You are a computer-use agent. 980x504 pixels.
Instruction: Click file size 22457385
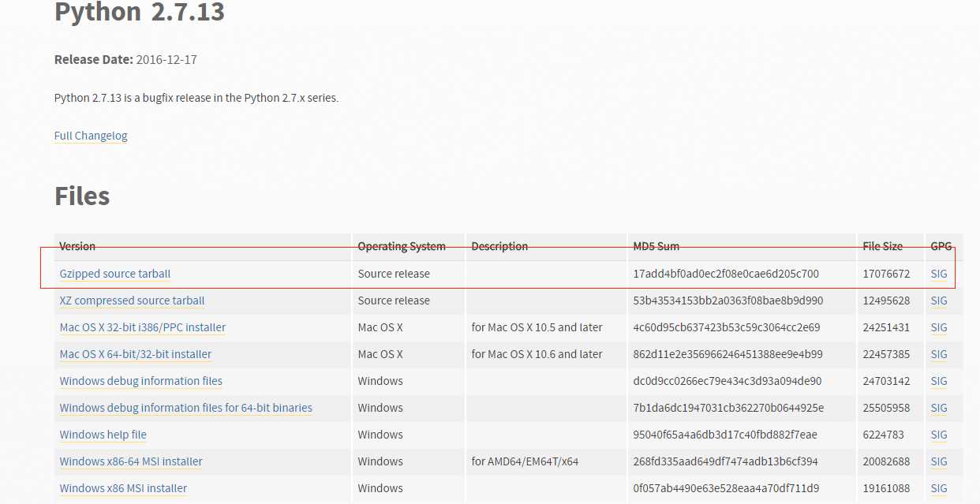click(x=886, y=354)
